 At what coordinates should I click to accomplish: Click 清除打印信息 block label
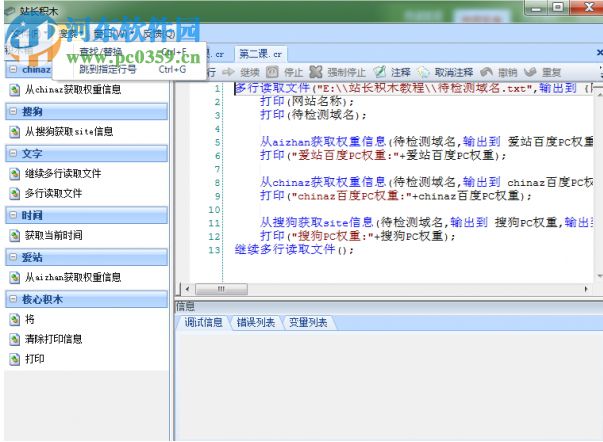[53, 339]
